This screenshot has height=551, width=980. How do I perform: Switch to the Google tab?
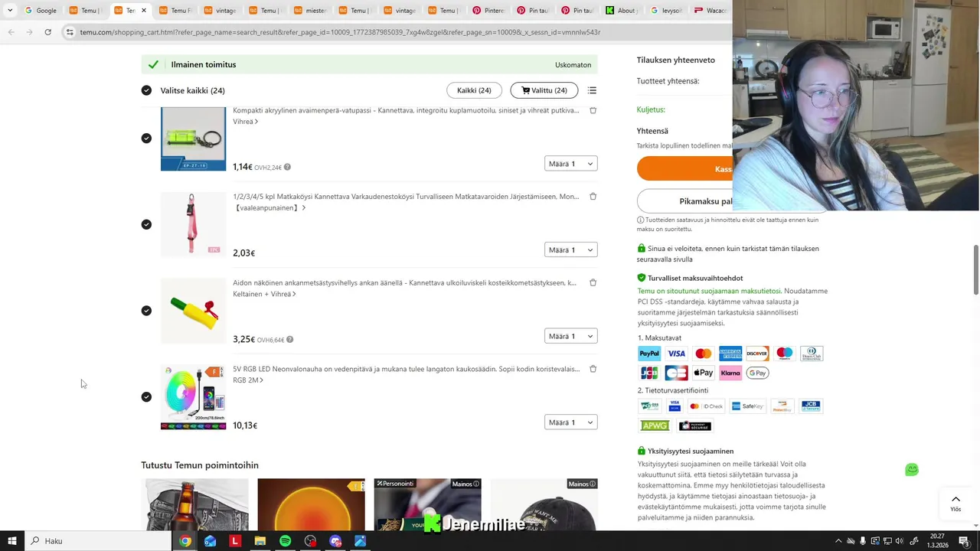coord(41,11)
